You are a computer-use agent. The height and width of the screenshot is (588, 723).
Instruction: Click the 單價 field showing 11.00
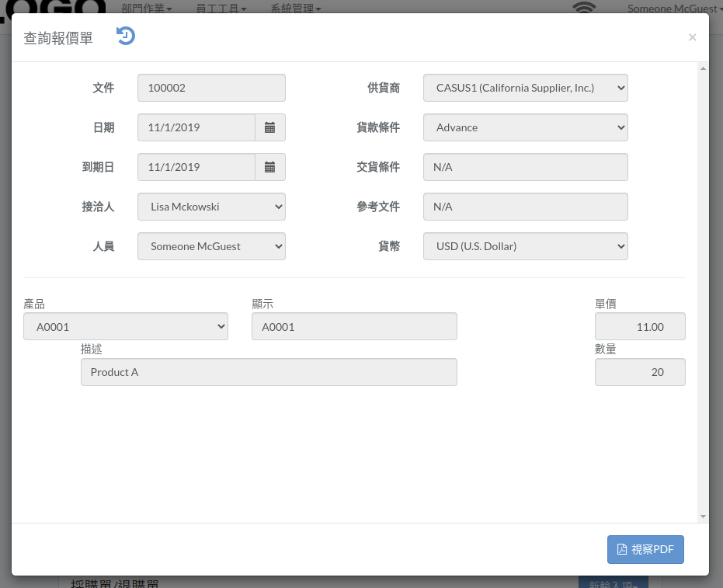(640, 326)
